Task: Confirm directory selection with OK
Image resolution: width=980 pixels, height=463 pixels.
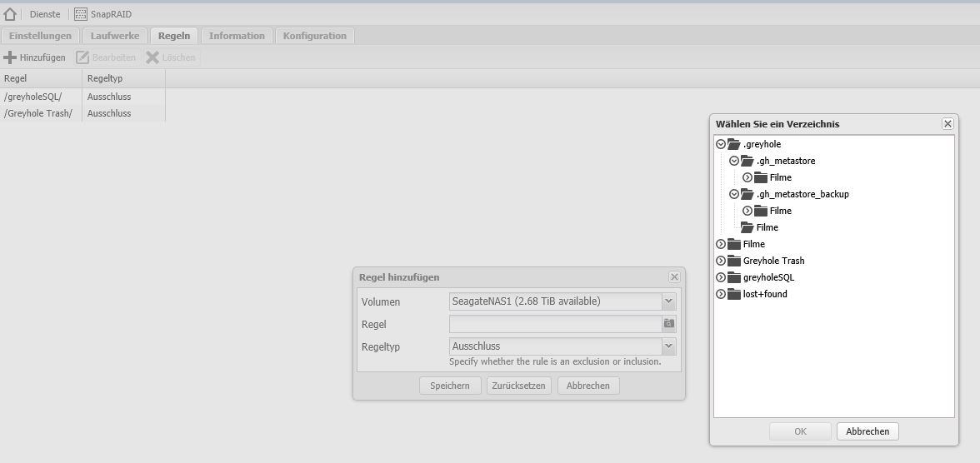Action: 801,431
